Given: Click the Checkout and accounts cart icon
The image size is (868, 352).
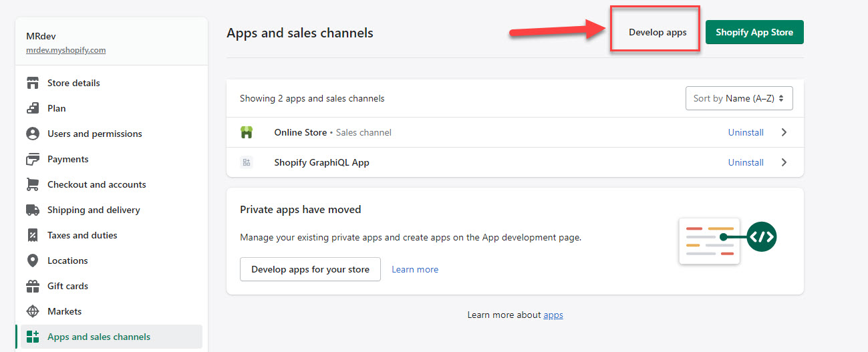Looking at the screenshot, I should tap(33, 184).
